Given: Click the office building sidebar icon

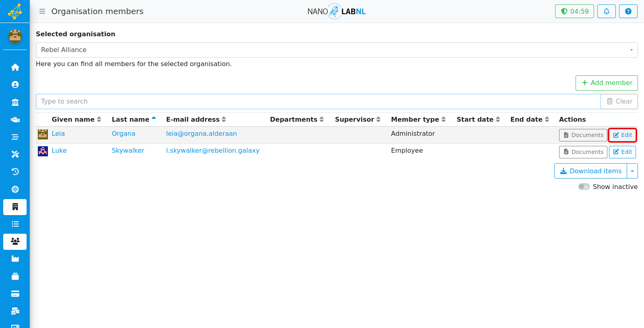Looking at the screenshot, I should point(15,207).
